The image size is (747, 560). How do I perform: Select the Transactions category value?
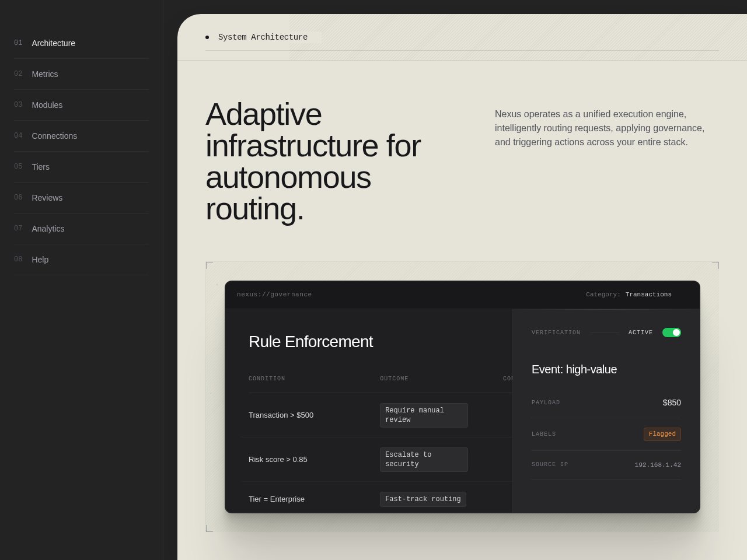pos(648,295)
